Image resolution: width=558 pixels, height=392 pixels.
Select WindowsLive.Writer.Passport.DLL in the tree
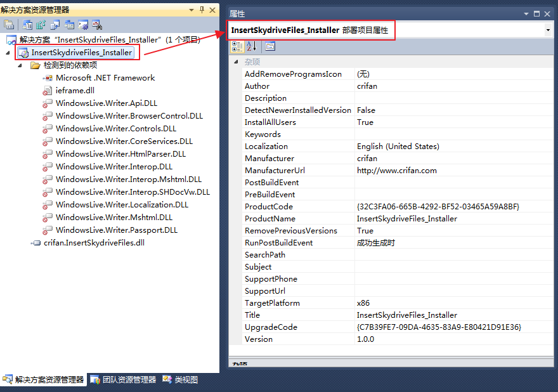(x=117, y=230)
